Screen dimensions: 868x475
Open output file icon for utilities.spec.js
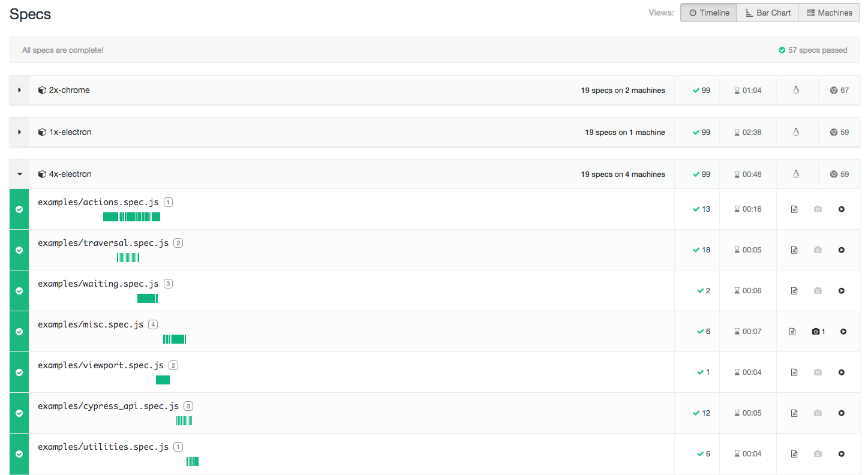click(794, 454)
